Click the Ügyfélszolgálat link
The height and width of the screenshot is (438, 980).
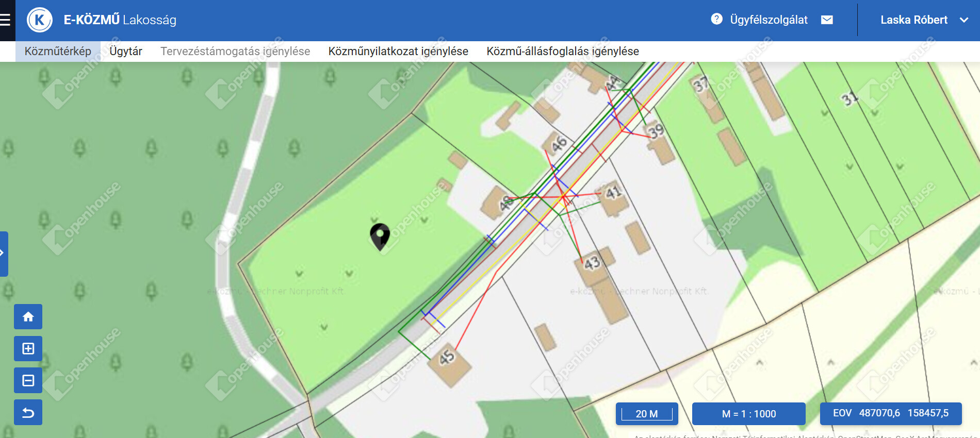[769, 20]
